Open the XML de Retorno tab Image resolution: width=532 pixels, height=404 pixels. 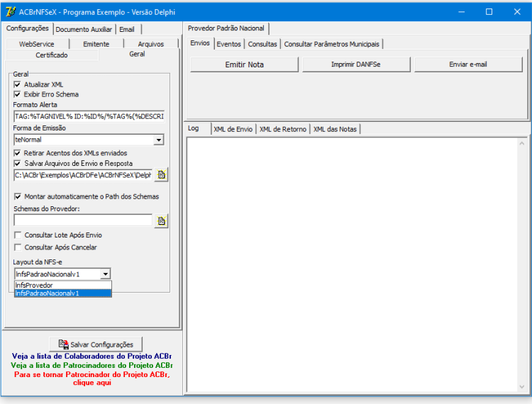[x=283, y=129]
